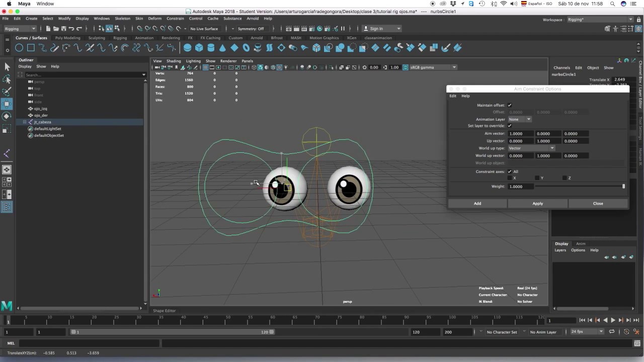Click the Pause viewport icon on status line
The width and height of the screenshot is (644, 362).
343,29
